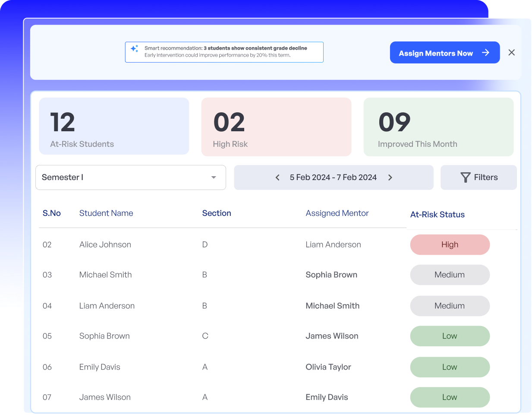Click Medium status badge for Michael Smith
This screenshot has width=532, height=418.
(x=450, y=275)
